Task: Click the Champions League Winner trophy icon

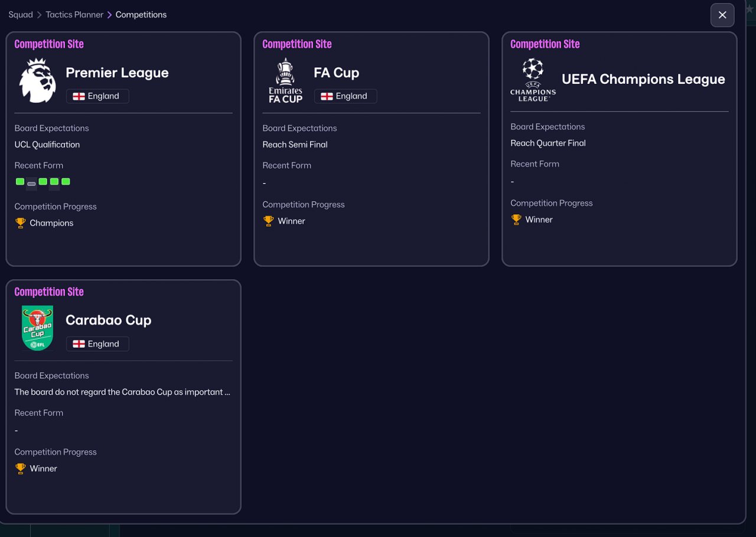Action: [x=516, y=220]
